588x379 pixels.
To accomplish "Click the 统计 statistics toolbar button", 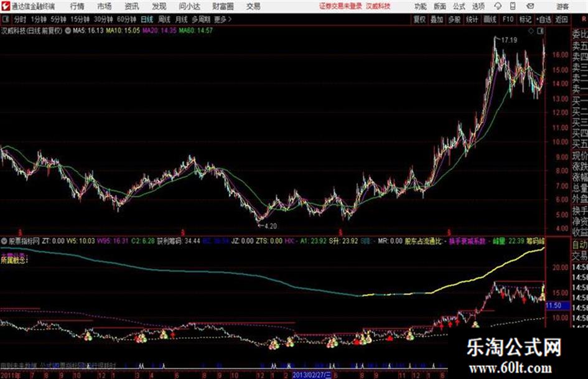I will pyautogui.click(x=472, y=19).
